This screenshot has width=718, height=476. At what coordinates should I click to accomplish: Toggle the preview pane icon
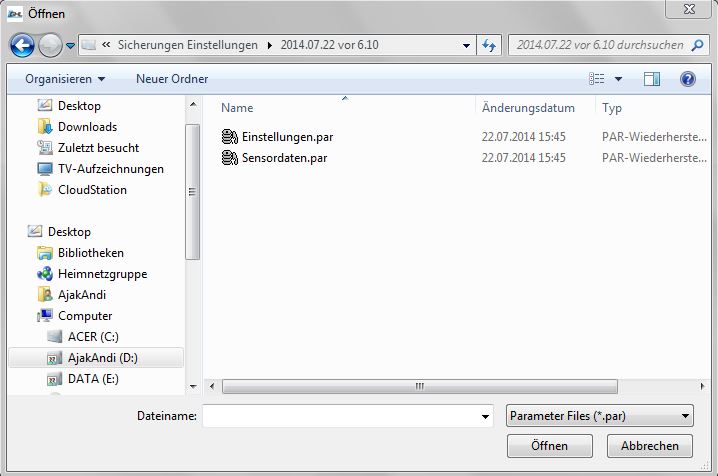click(652, 79)
